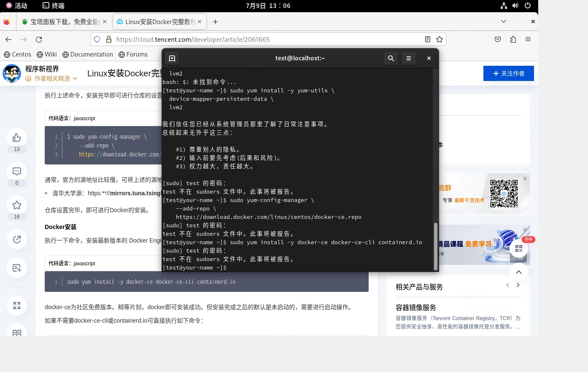Open the 容器镜像服务 link
The height and width of the screenshot is (372, 588).
click(x=416, y=307)
